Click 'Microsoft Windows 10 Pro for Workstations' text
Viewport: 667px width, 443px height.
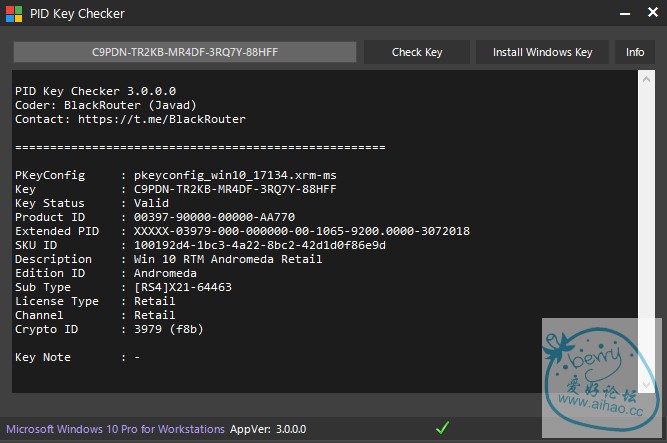coord(115,429)
